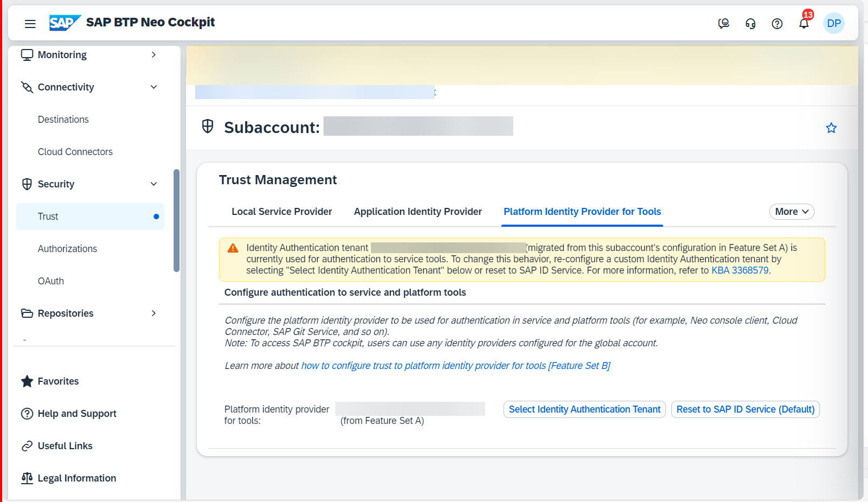Image resolution: width=868 pixels, height=502 pixels.
Task: Open the Help and Support label
Action: pos(77,414)
